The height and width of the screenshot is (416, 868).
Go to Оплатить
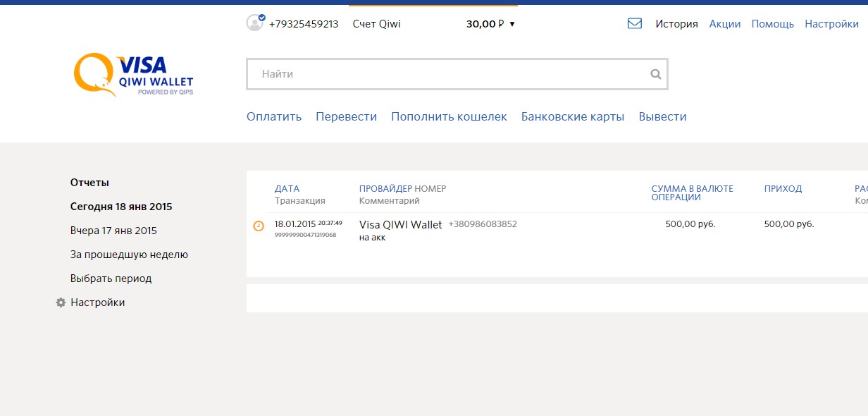274,117
